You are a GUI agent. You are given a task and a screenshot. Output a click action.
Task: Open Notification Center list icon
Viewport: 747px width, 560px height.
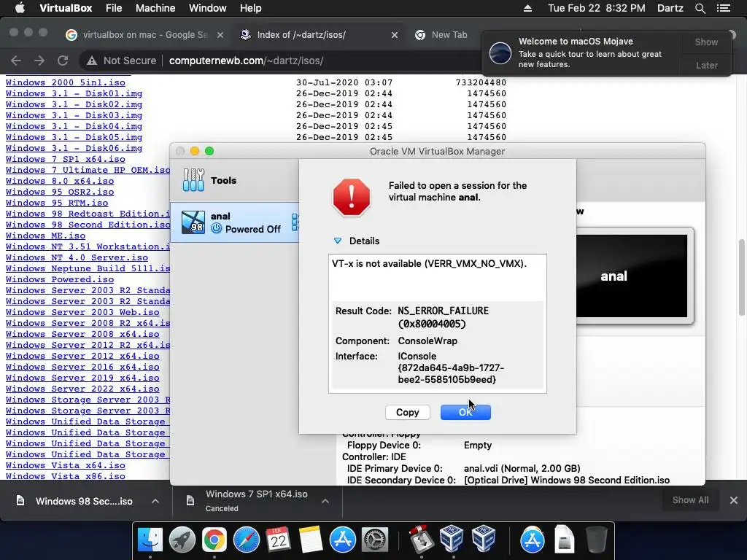724,8
